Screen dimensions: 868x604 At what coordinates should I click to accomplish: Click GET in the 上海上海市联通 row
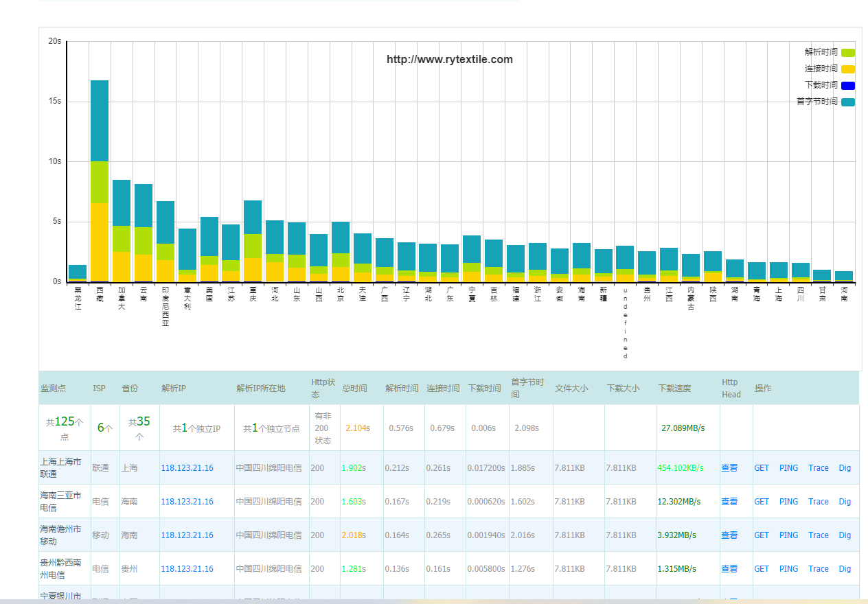762,468
